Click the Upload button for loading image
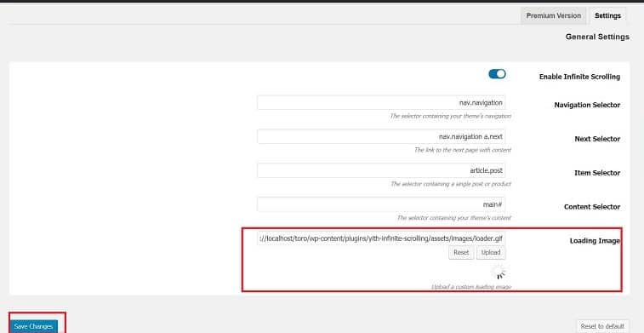The image size is (644, 333). point(491,252)
